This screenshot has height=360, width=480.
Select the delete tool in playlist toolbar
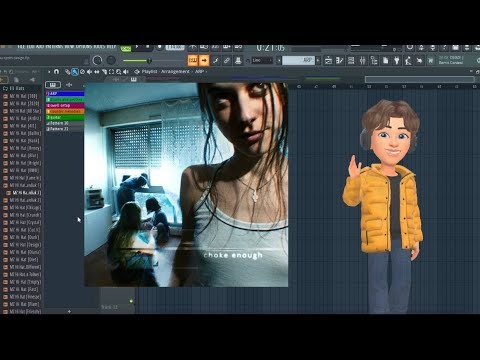(82, 72)
